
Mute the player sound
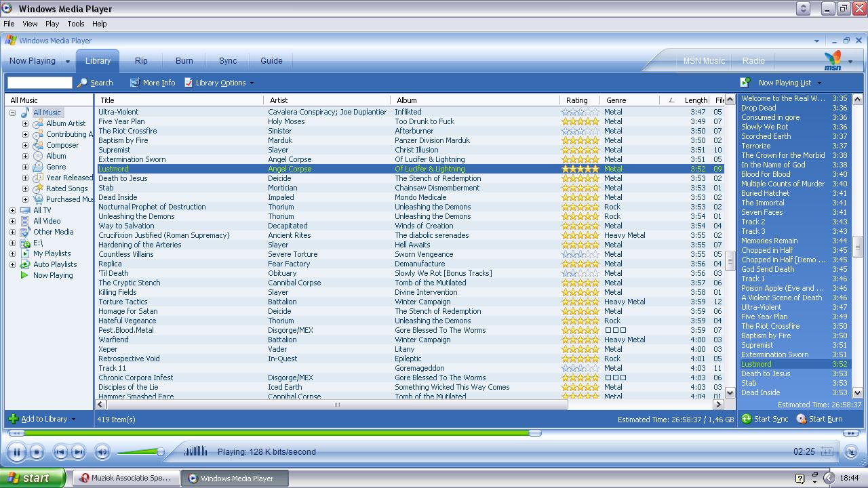pyautogui.click(x=102, y=451)
